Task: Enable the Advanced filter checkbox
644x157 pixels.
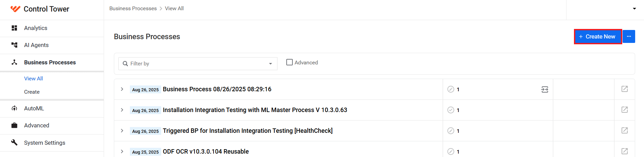Action: (289, 62)
